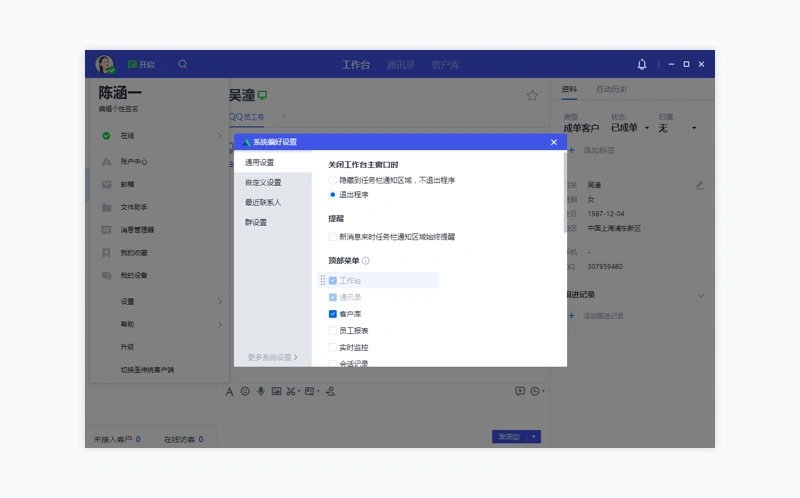Viewport: 800px width, 498px height.
Task: Open the font formatting A icon
Action: point(229,391)
